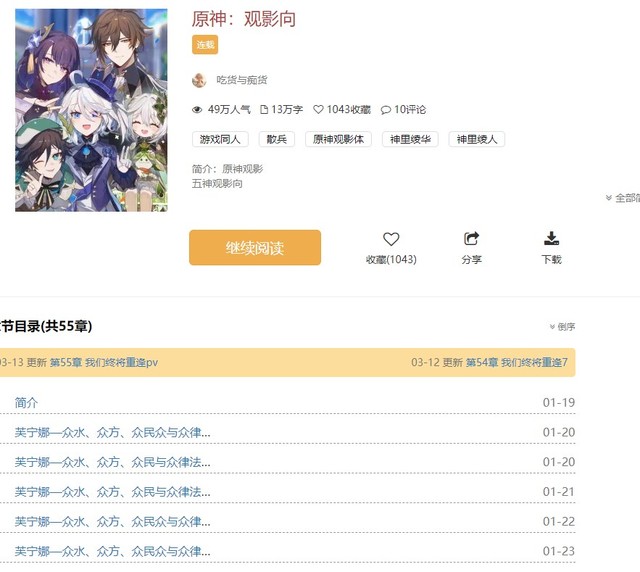Click the share icon above 分享
The image size is (640, 572).
point(471,238)
